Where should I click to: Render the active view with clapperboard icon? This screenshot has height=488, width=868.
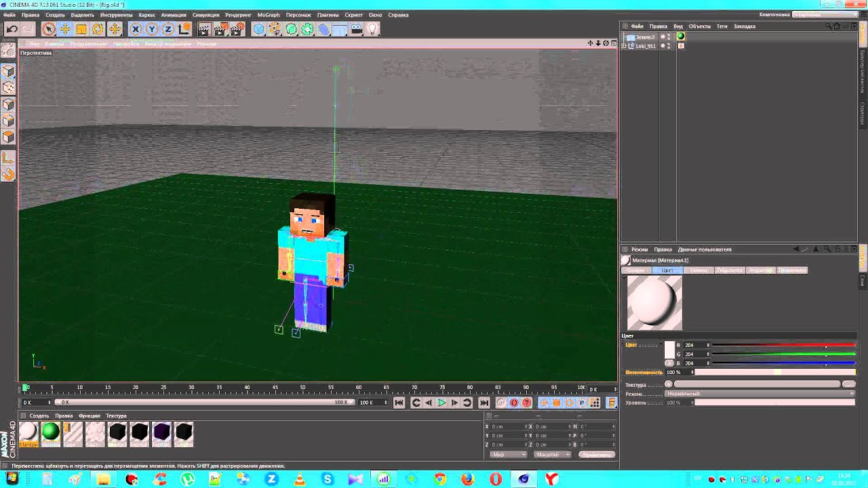pyautogui.click(x=204, y=29)
